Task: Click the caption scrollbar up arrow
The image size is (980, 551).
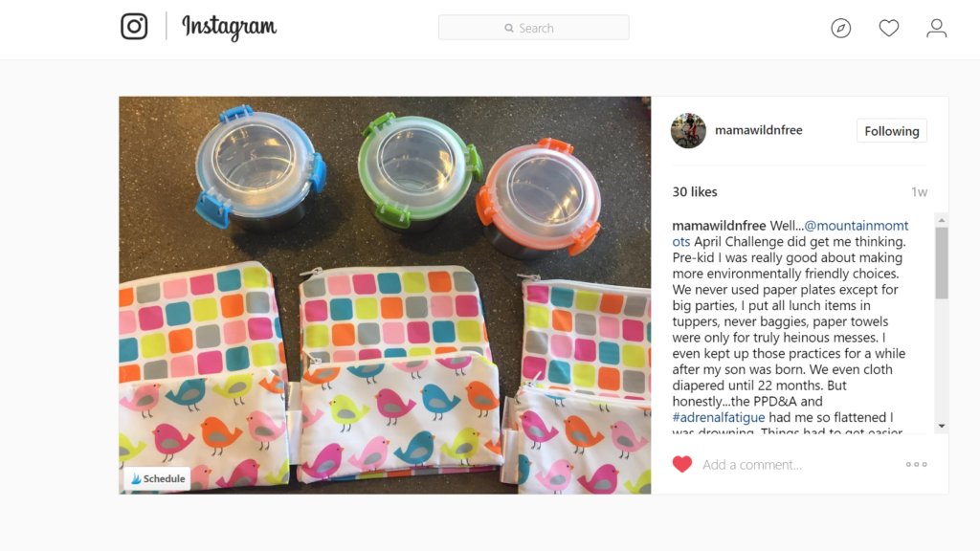Action: pos(942,221)
